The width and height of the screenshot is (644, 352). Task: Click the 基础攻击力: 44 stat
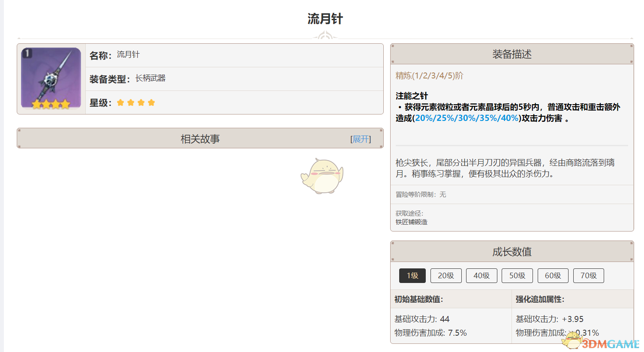(422, 319)
